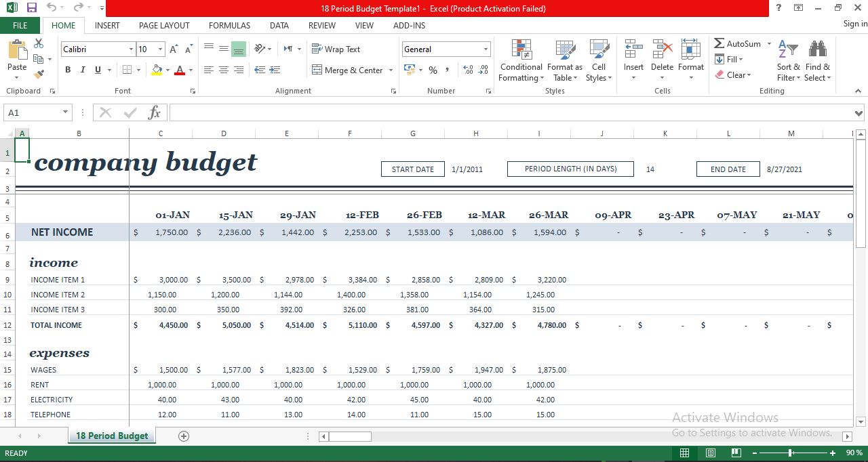Image resolution: width=868 pixels, height=462 pixels.
Task: Toggle italic formatting
Action: tap(81, 70)
